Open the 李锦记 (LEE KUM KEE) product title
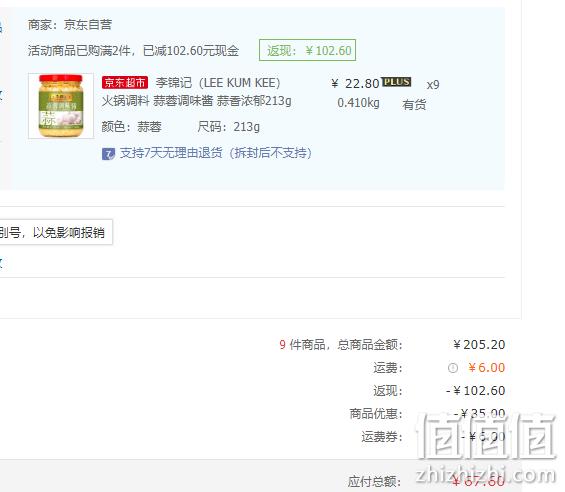 tap(218, 83)
